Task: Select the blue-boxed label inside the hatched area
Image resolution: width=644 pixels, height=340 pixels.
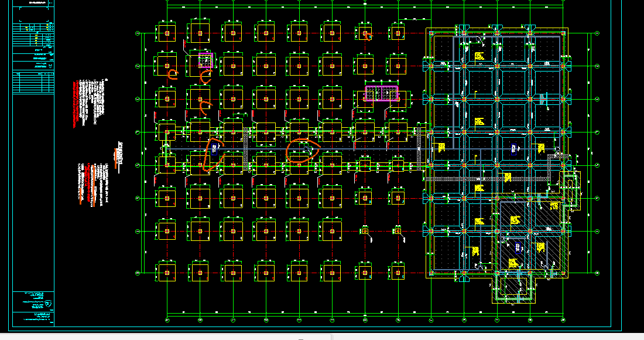Action: (x=518, y=247)
